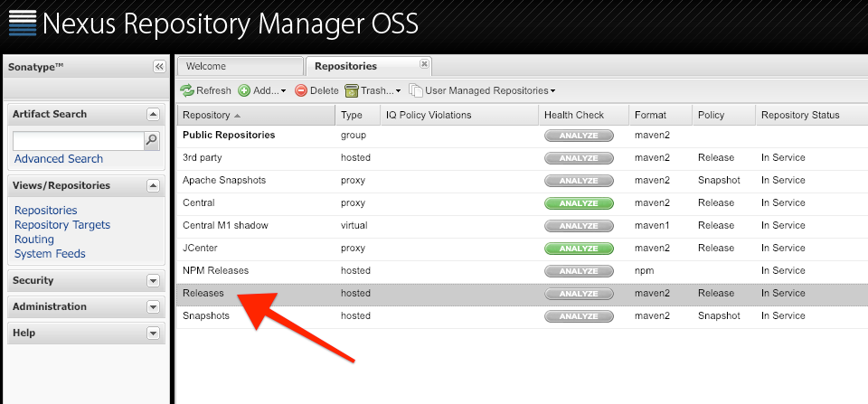Click the npm format cell
This screenshot has width=868, height=404.
(x=645, y=271)
